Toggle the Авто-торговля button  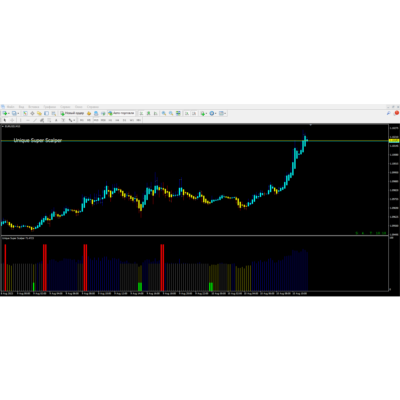point(122,113)
